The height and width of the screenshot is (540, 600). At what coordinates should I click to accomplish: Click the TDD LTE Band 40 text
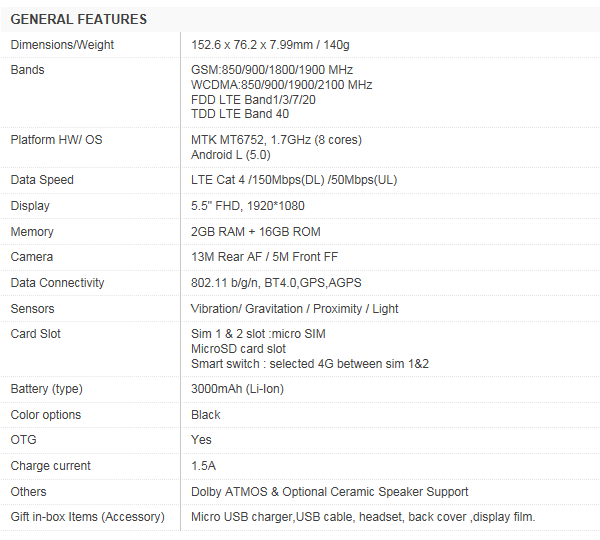[240, 114]
